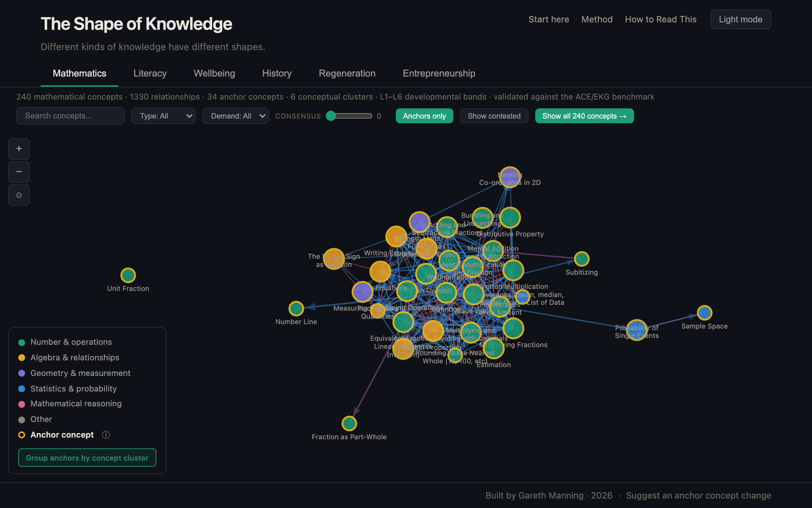Click The Shape of Knowledge title
This screenshot has height=508, width=812.
coord(136,24)
